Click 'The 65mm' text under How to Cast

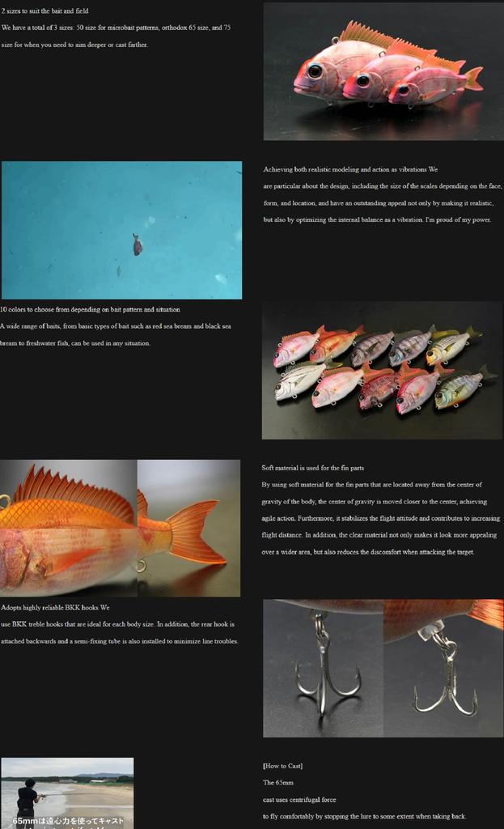[x=277, y=783]
